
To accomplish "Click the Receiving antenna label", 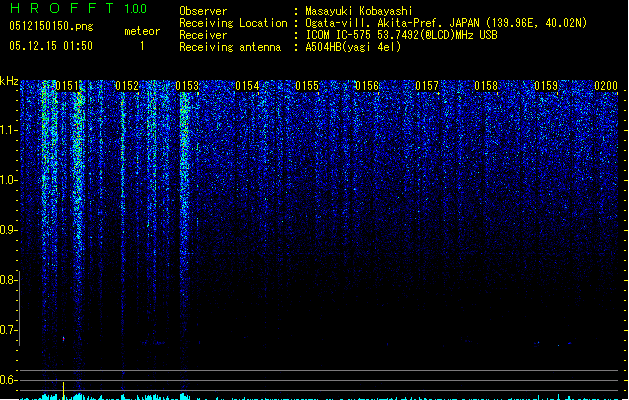I will coord(230,47).
